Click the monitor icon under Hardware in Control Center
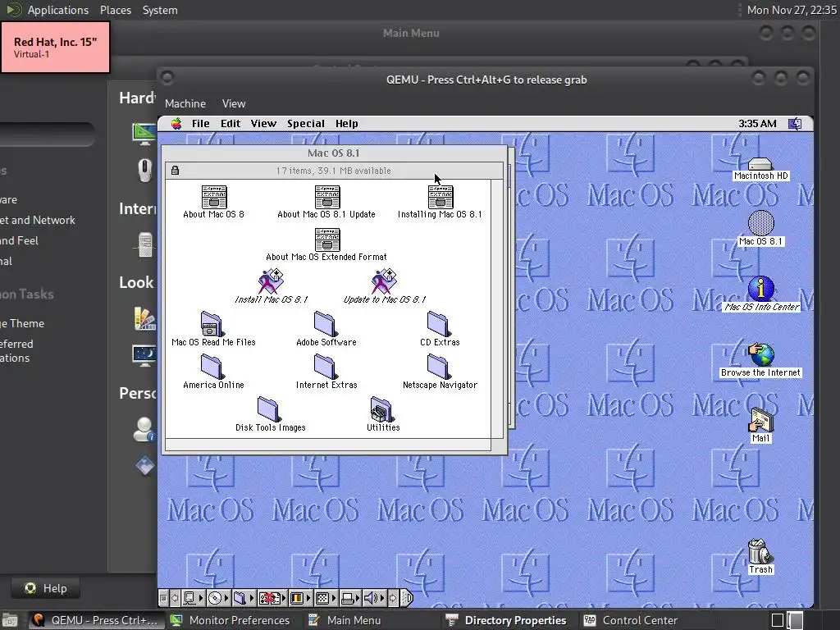 [x=144, y=133]
